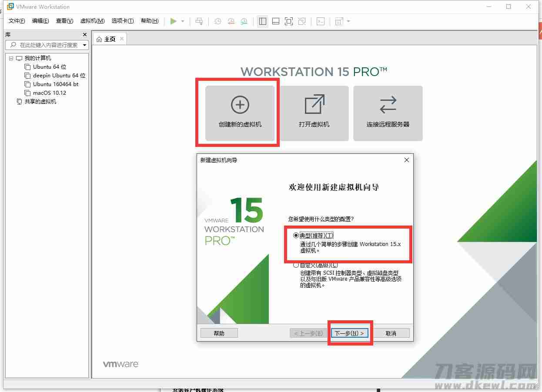Click the green power-on play icon

(173, 21)
